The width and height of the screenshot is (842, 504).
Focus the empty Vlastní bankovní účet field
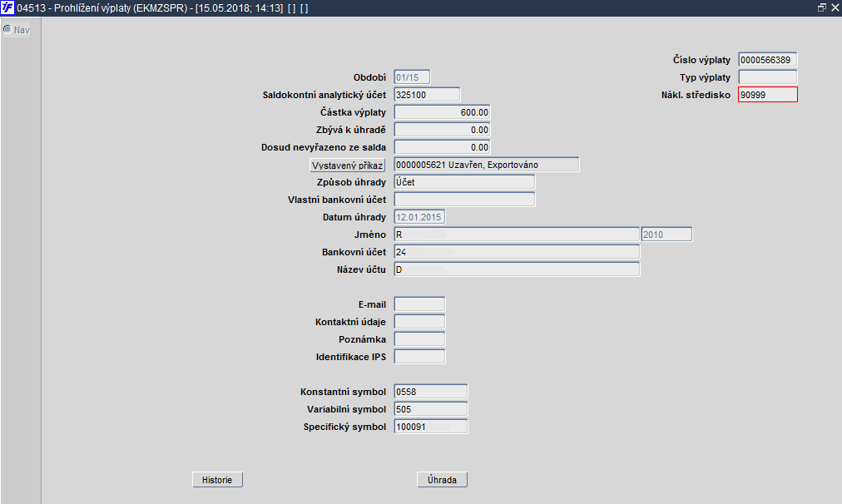point(464,199)
